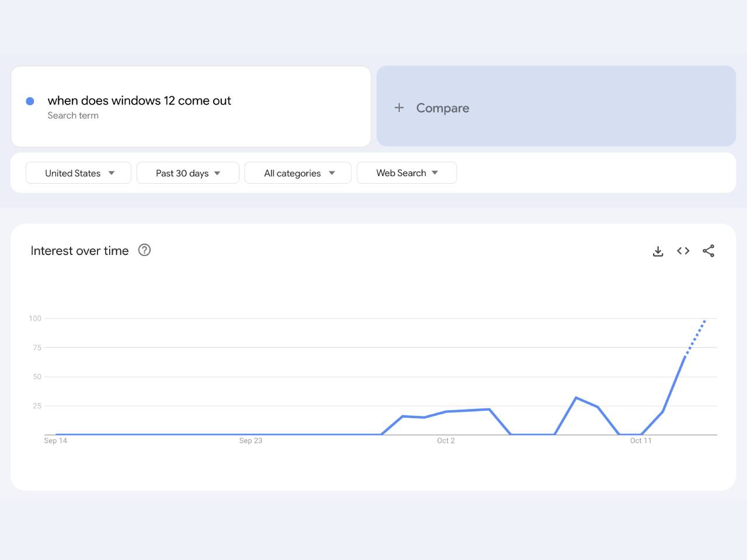Viewport: 747px width, 560px height.
Task: Open the Past 30 days dropdown
Action: [x=188, y=173]
